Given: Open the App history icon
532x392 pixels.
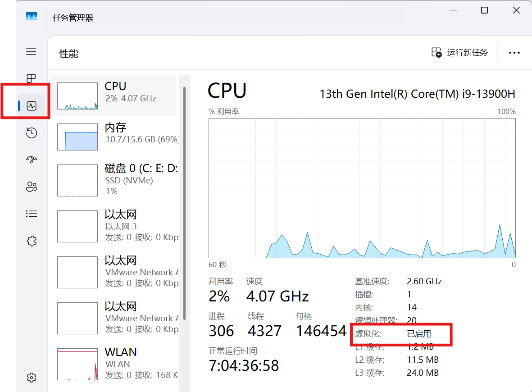Looking at the screenshot, I should (x=31, y=132).
